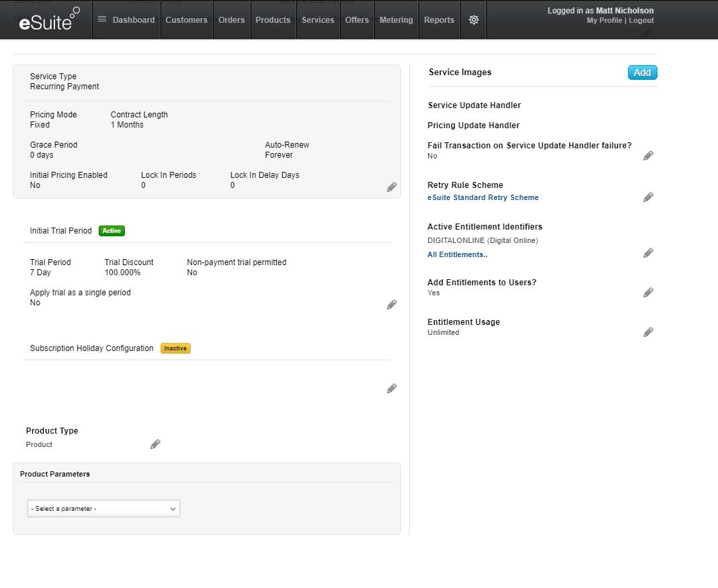Edit Fail Transaction on handler failure setting
This screenshot has height=588, width=718.
tap(648, 156)
